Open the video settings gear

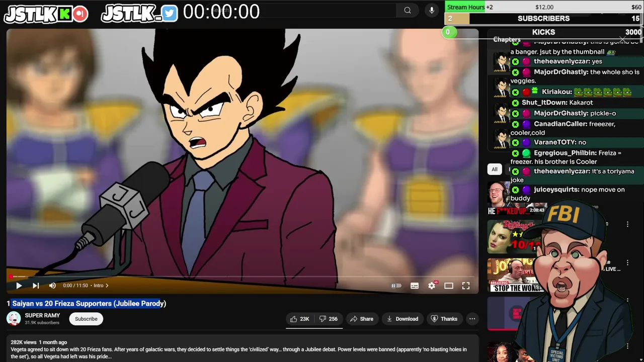(x=432, y=286)
